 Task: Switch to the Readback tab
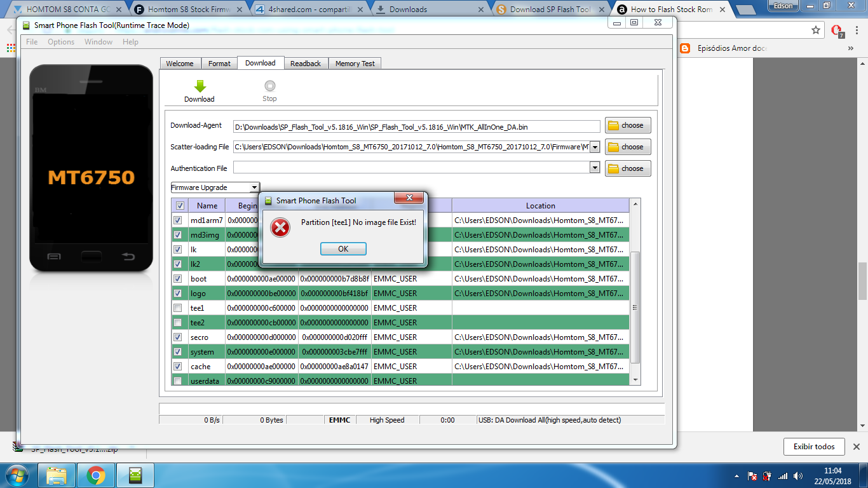tap(306, 64)
